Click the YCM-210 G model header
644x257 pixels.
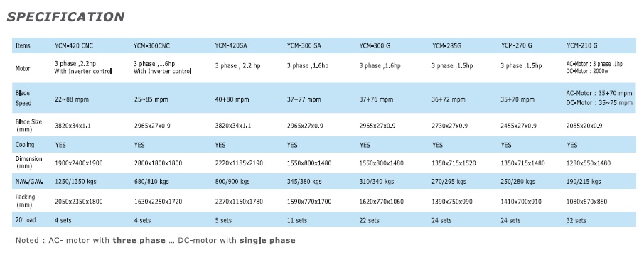(x=582, y=45)
